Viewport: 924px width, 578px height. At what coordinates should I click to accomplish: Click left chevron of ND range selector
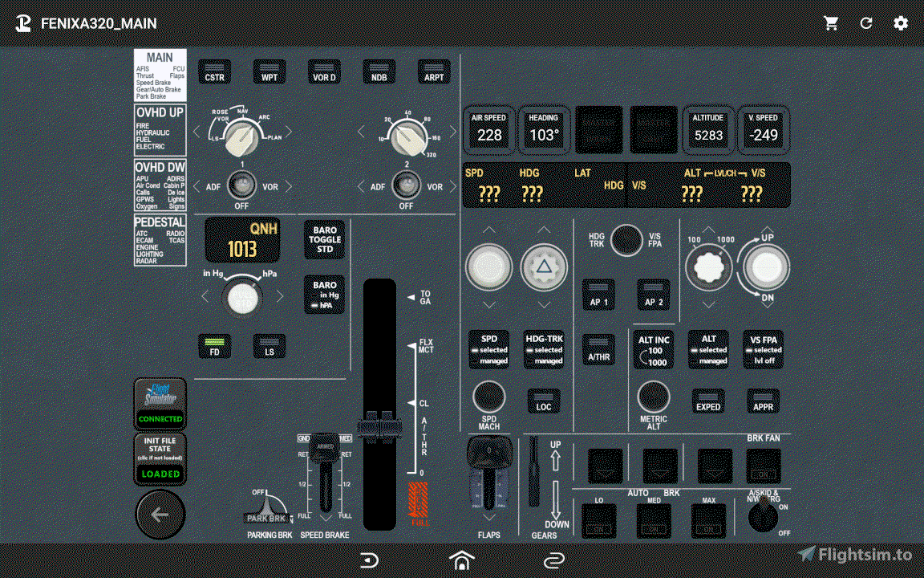click(361, 132)
